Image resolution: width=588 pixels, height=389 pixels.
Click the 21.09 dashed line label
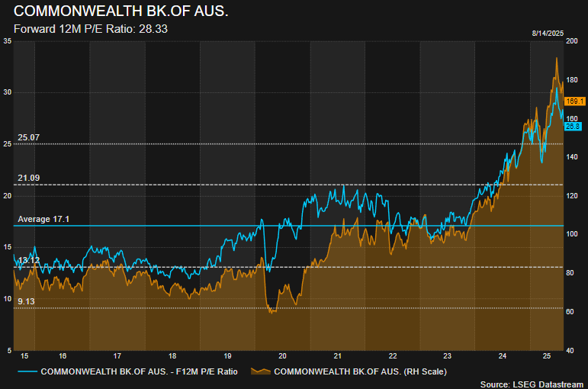click(28, 178)
